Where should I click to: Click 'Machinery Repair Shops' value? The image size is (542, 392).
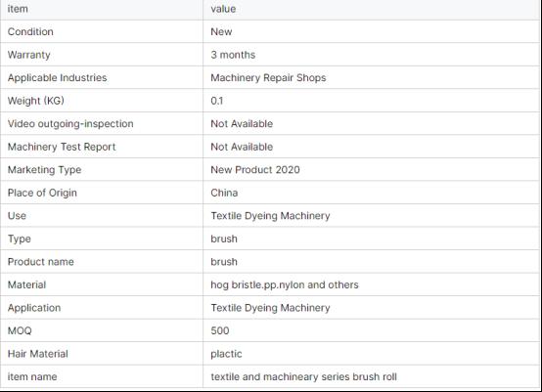click(x=268, y=77)
